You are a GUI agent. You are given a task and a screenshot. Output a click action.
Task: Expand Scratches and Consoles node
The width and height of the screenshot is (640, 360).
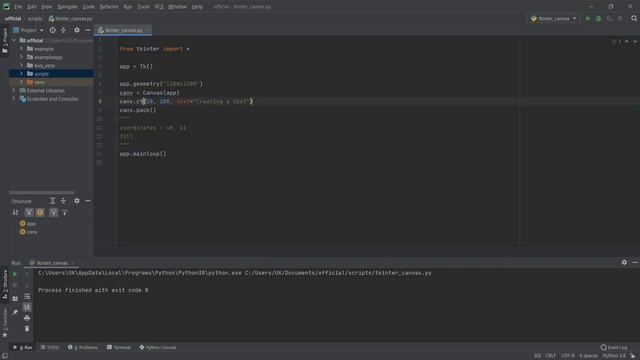tap(13, 99)
